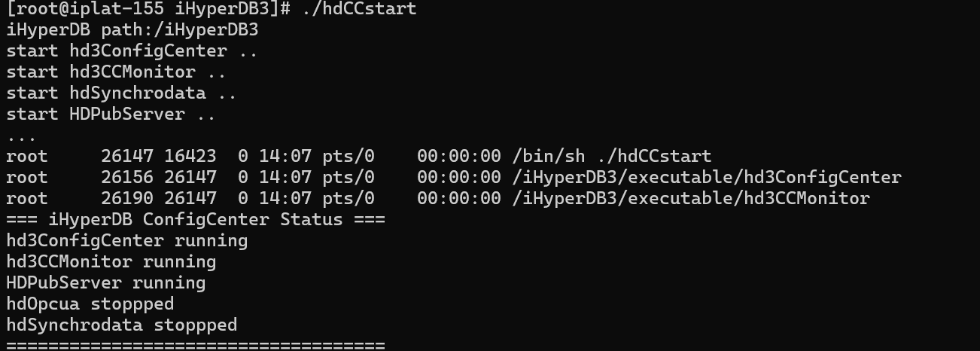Click the 'start hd3CCMonitor ..' line
The height and width of the screenshot is (351, 980).
pyautogui.click(x=116, y=72)
